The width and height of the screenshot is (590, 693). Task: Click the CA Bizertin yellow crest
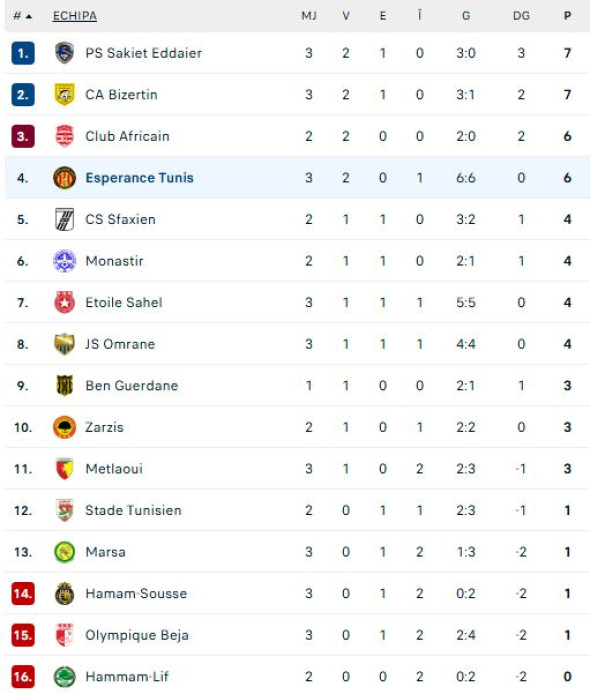click(x=65, y=94)
